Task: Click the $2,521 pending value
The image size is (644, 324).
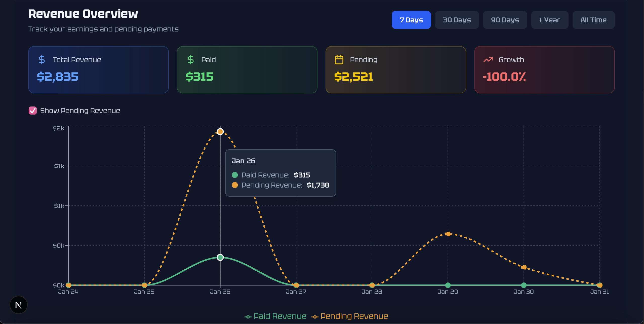Action: (353, 77)
